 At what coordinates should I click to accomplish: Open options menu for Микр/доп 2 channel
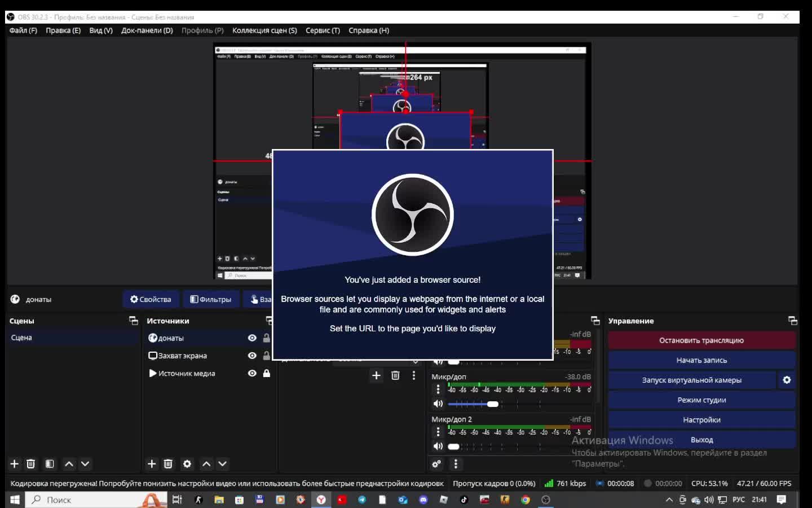[x=438, y=432]
